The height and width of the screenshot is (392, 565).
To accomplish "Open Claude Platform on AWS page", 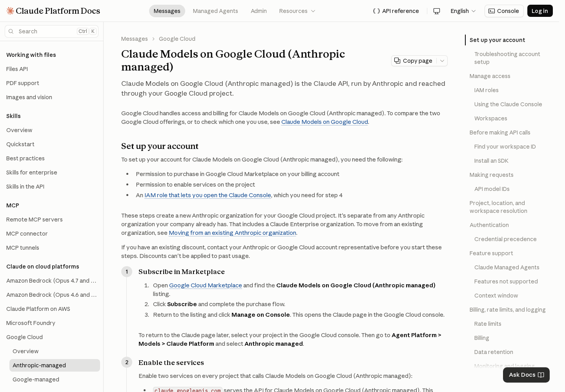I will [38, 309].
